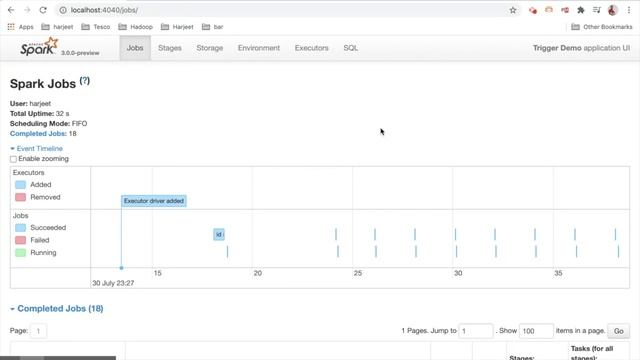640x360 pixels.
Task: Open the user profile avatar
Action: coord(612,10)
